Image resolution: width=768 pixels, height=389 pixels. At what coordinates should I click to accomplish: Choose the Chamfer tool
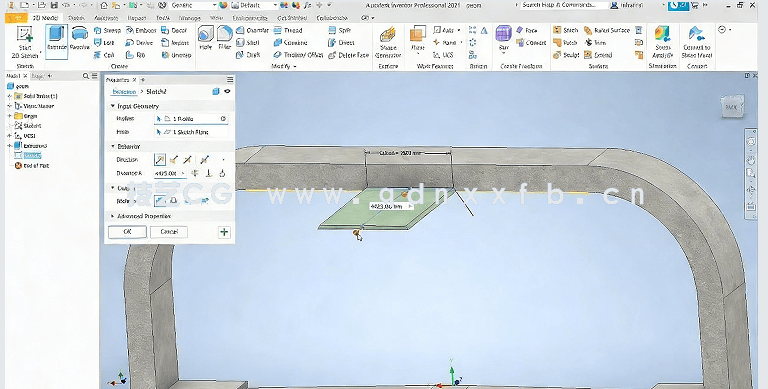(253, 30)
